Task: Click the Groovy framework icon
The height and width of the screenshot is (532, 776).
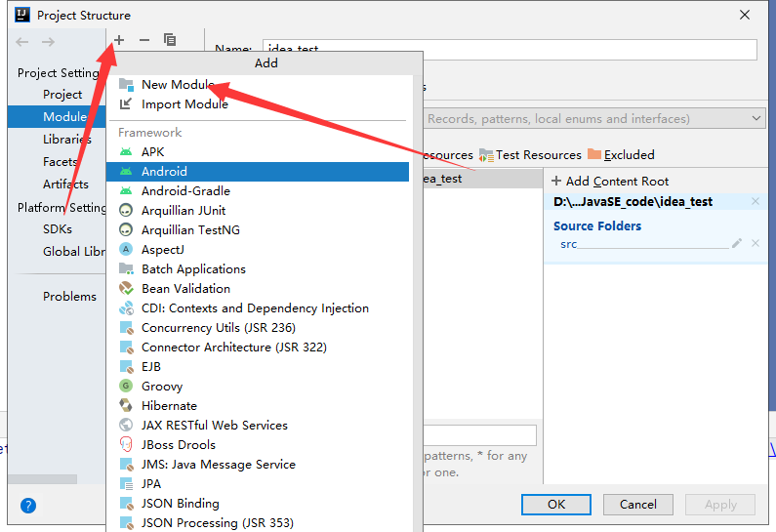Action: (126, 386)
